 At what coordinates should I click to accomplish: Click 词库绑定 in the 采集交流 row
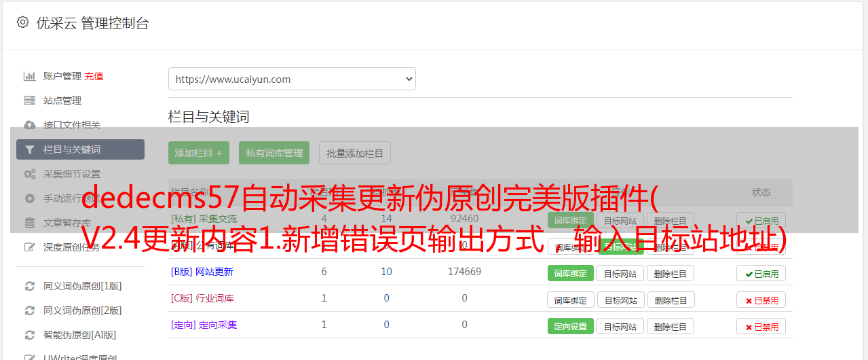[x=571, y=220]
